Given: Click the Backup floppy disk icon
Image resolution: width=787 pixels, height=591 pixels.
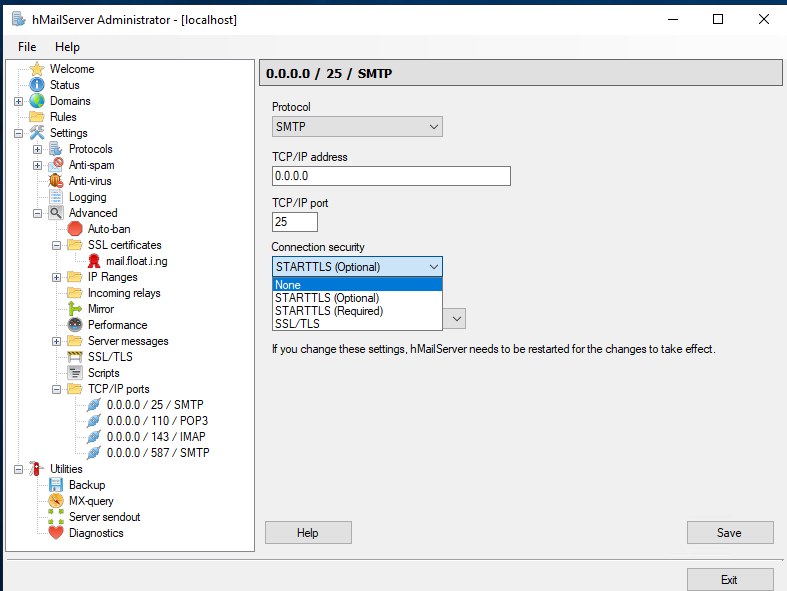Looking at the screenshot, I should coord(56,485).
